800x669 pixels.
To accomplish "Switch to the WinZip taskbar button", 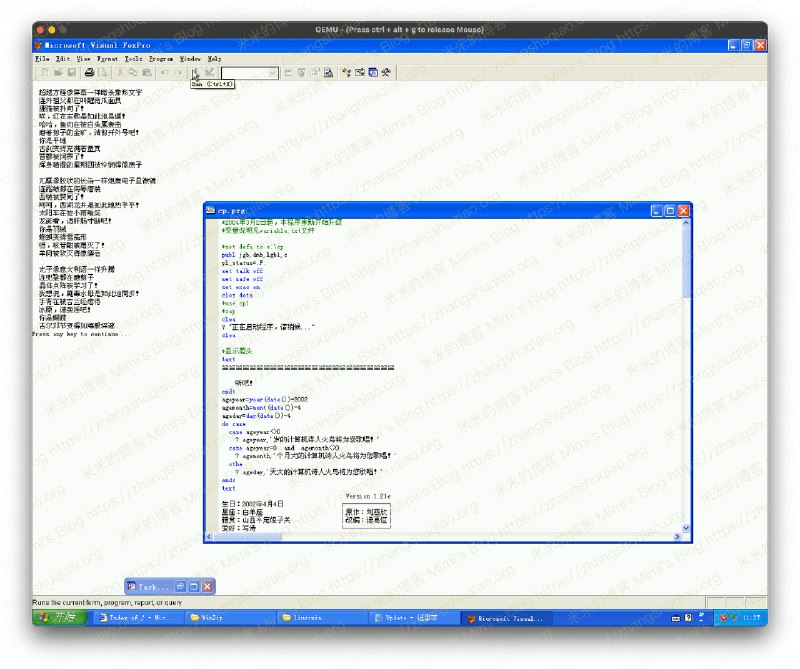I will [230, 617].
